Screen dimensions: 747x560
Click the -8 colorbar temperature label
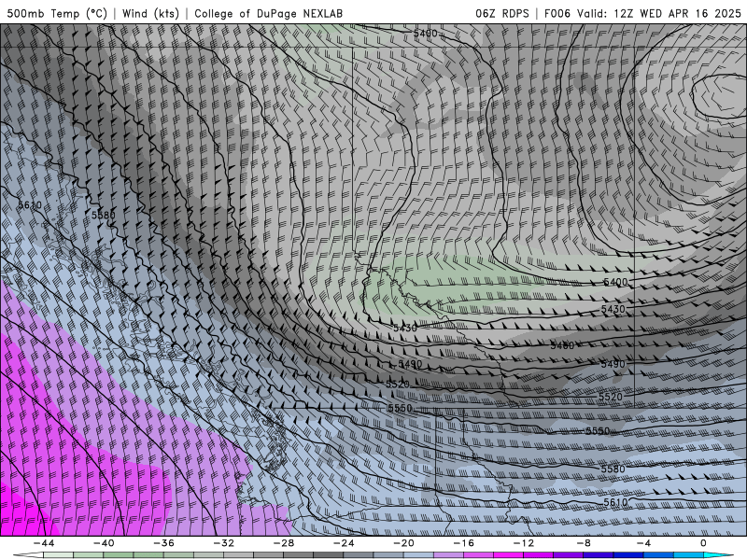(x=584, y=543)
